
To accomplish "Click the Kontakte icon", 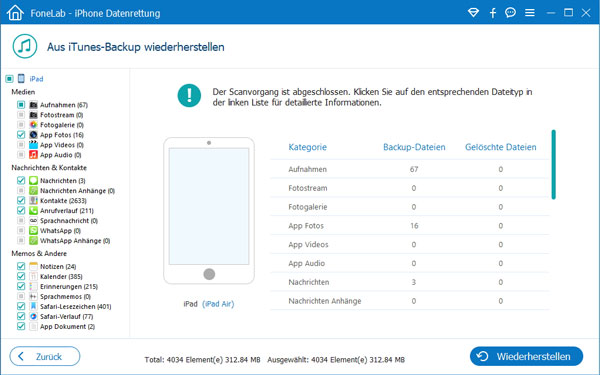I will click(33, 200).
